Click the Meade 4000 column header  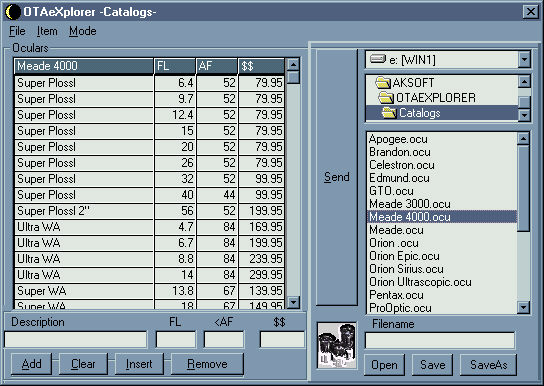tap(84, 66)
